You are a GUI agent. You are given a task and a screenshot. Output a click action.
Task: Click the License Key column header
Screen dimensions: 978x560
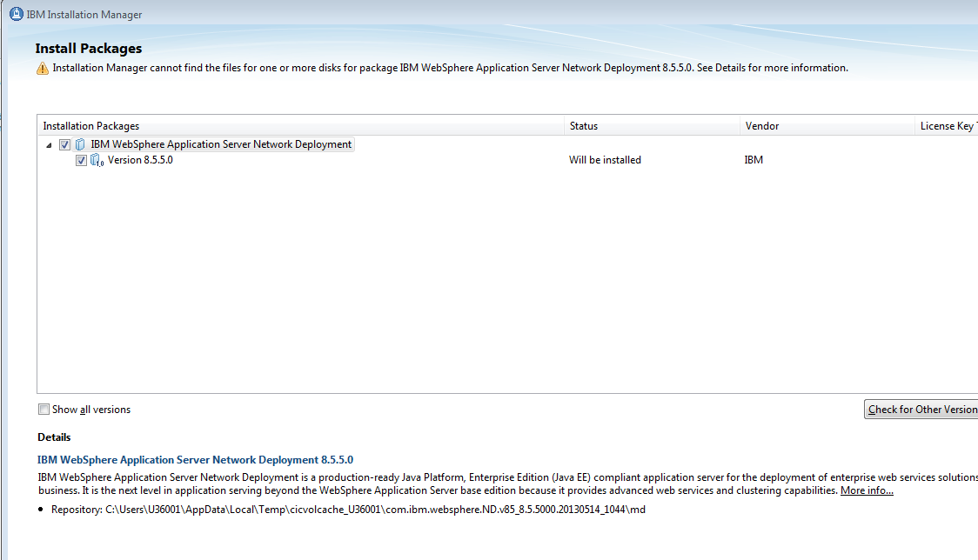pyautogui.click(x=946, y=125)
